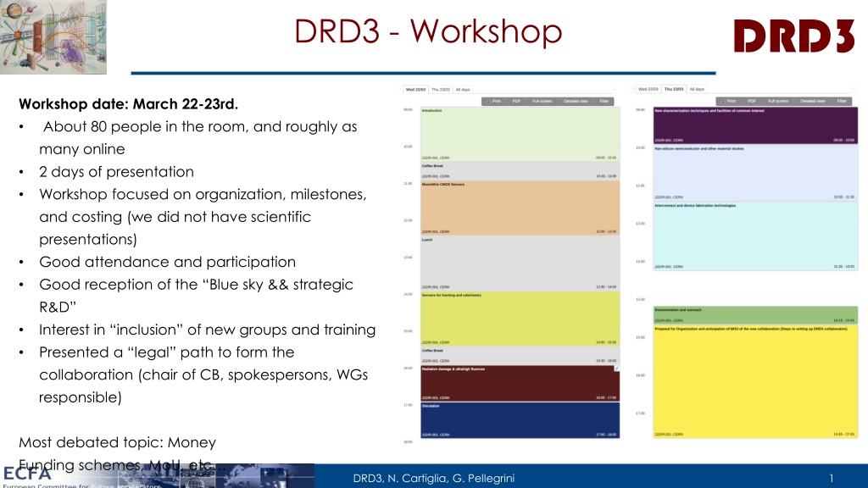
Task: Open Filter options in right timetable
Action: coord(841,101)
